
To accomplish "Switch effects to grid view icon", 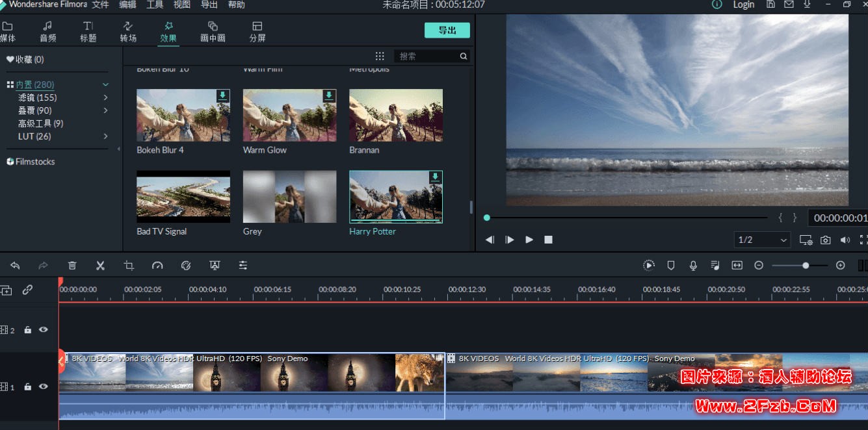I will click(x=380, y=57).
